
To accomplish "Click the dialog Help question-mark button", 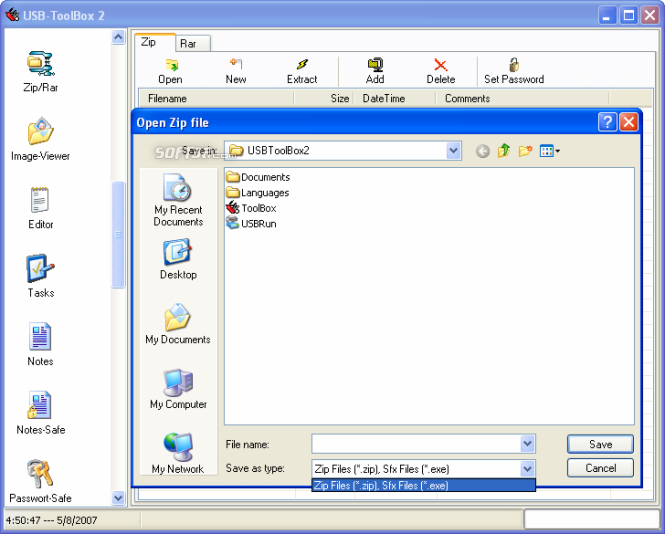I will [x=607, y=122].
